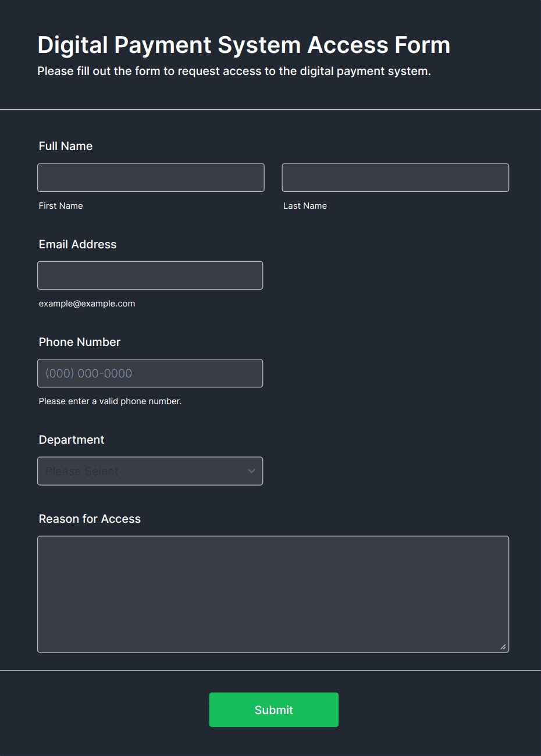Click the Phone Number section label

79,342
